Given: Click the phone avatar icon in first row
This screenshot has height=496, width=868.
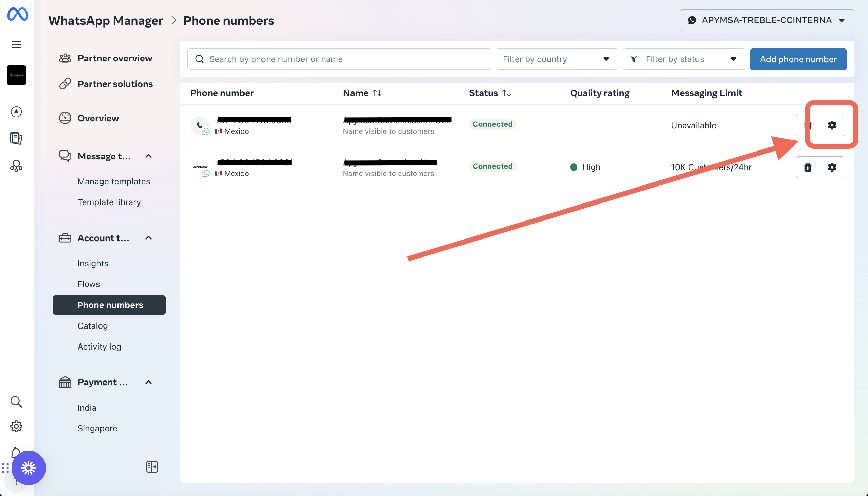Looking at the screenshot, I should click(x=200, y=125).
